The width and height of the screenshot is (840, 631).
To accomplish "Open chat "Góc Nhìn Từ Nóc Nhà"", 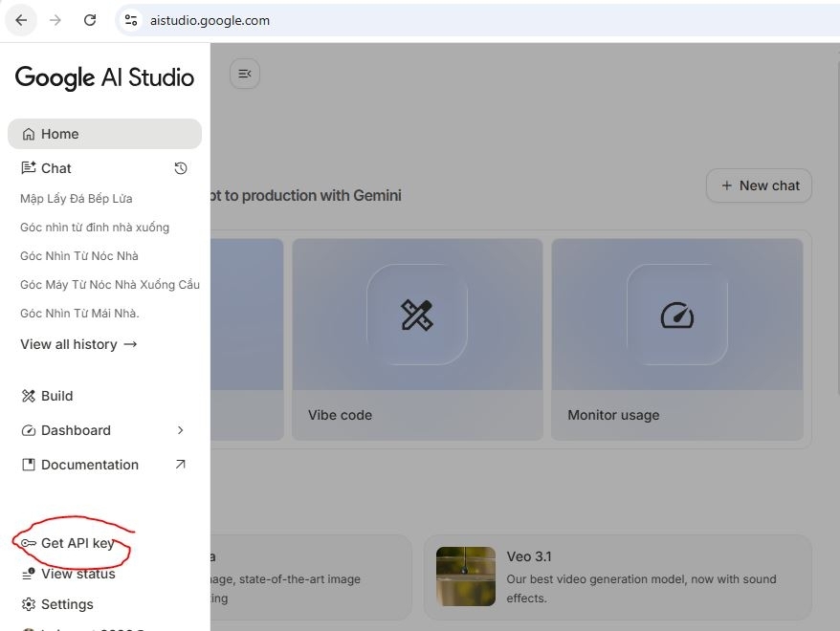I will pyautogui.click(x=79, y=256).
